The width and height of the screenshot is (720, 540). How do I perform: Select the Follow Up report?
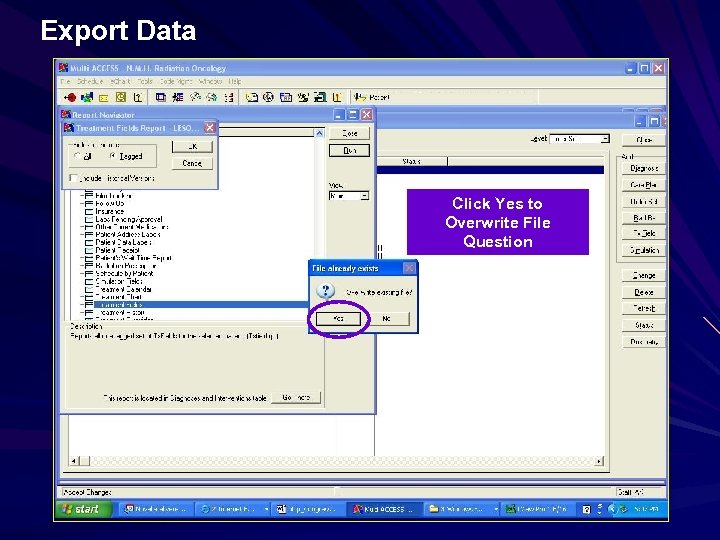point(110,203)
